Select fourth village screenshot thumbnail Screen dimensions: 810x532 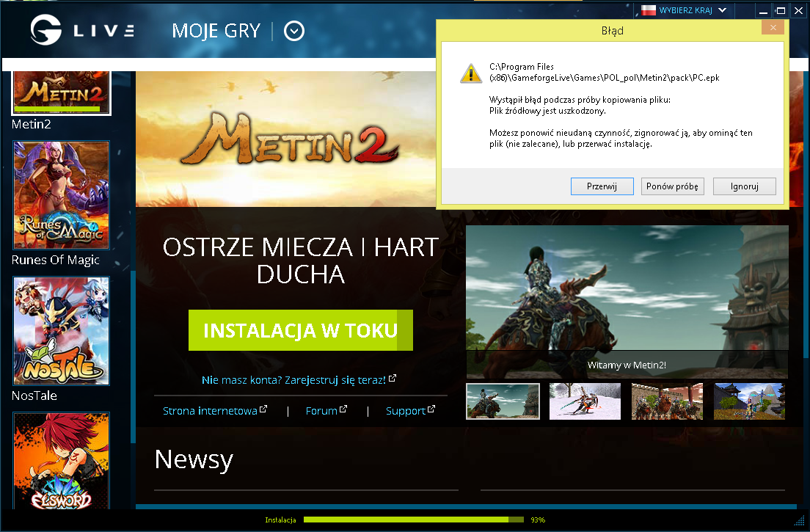(x=749, y=401)
